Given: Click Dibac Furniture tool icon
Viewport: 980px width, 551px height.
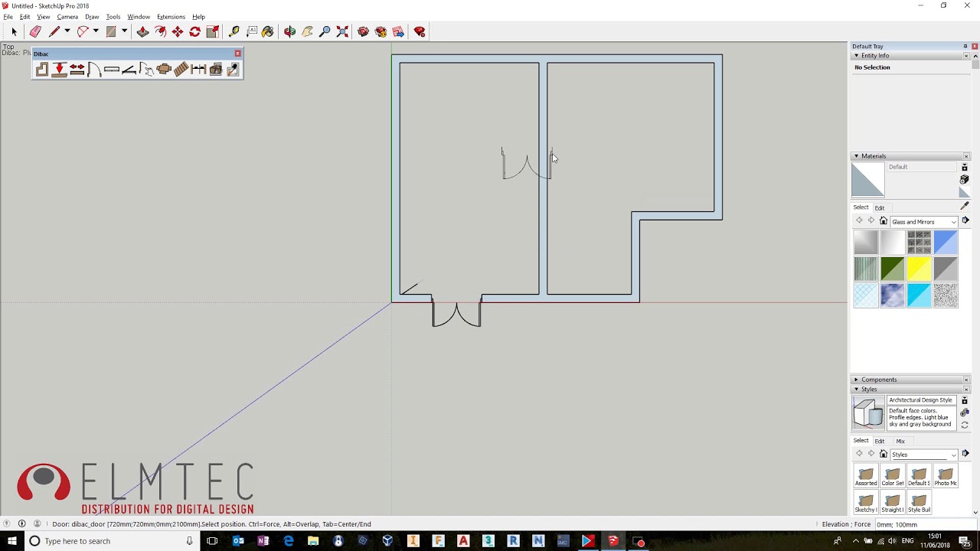Looking at the screenshot, I should (x=164, y=70).
